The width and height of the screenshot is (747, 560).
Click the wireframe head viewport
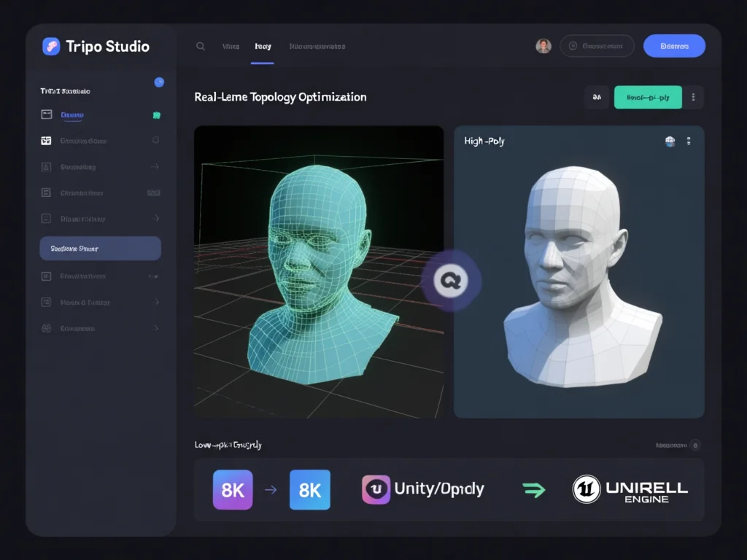tap(319, 272)
